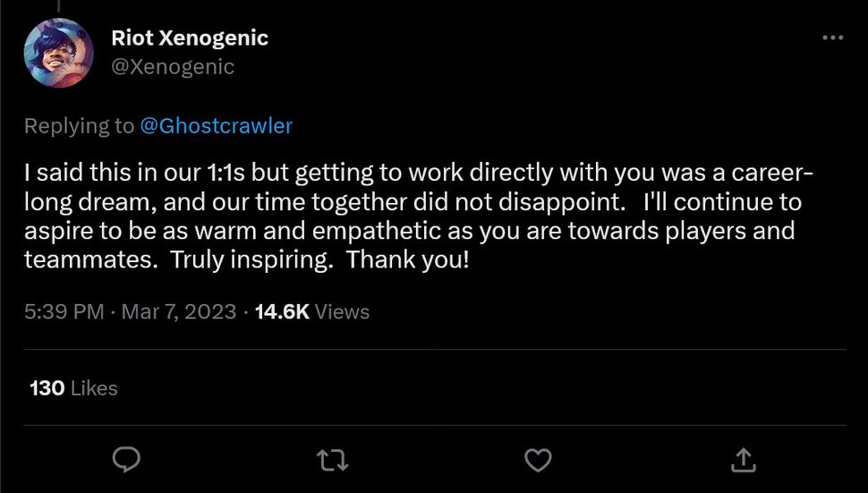Click the @Xenogenic handle
868x493 pixels.
173,67
